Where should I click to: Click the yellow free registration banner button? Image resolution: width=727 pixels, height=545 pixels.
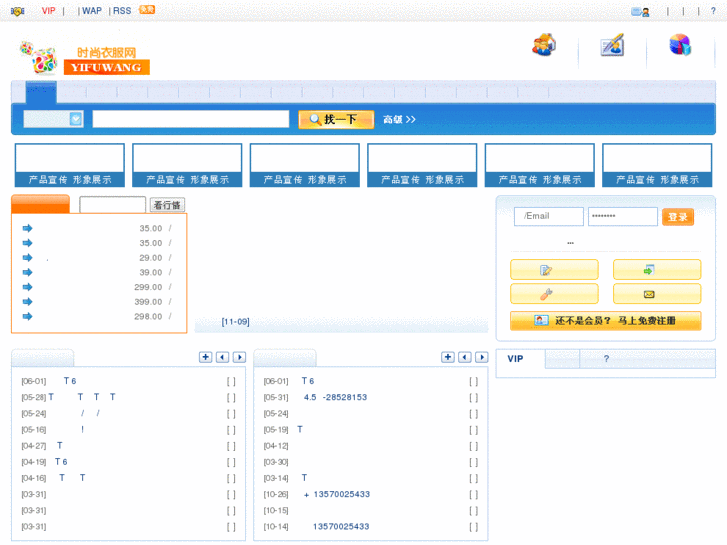(x=605, y=321)
